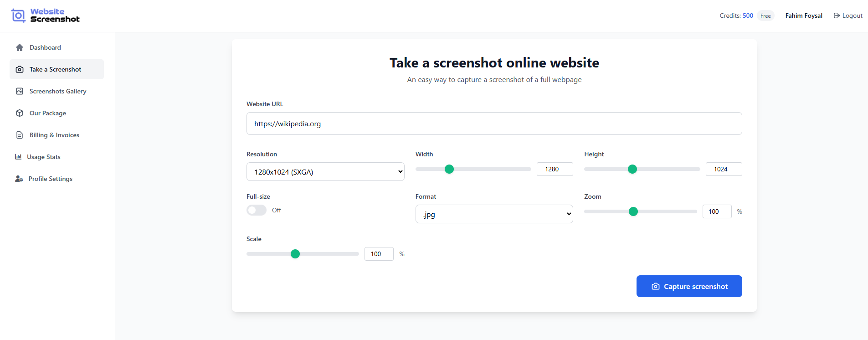Click the Profile Settings user icon
Image resolution: width=868 pixels, height=340 pixels.
tap(19, 179)
